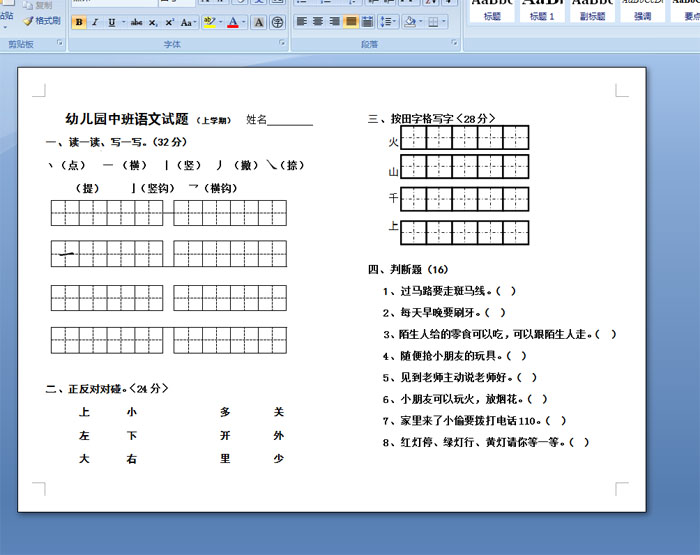The width and height of the screenshot is (700, 555).
Task: Apply the 强调 style
Action: coord(642,11)
